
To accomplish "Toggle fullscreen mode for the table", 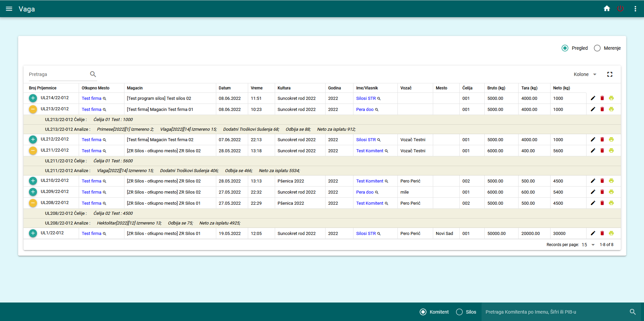I will coord(609,74).
